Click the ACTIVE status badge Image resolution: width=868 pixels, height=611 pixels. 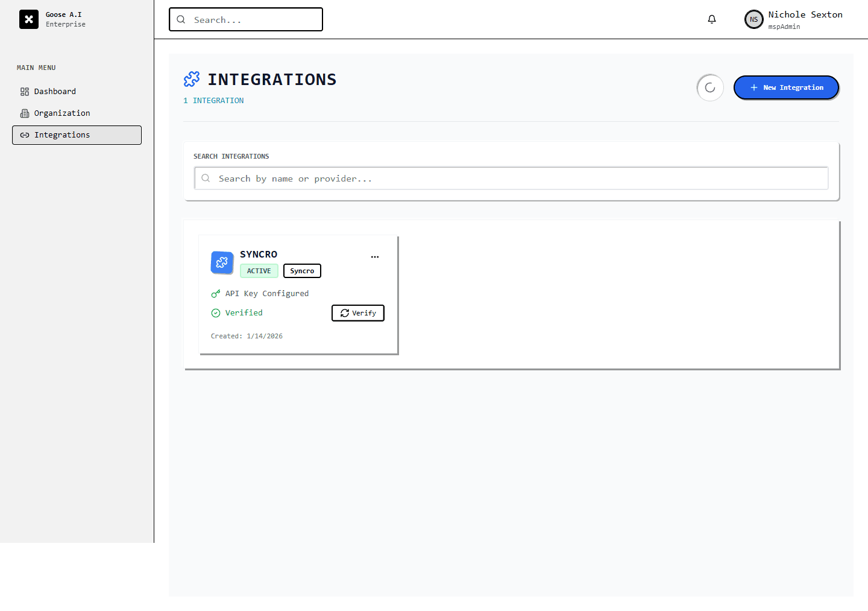point(259,271)
